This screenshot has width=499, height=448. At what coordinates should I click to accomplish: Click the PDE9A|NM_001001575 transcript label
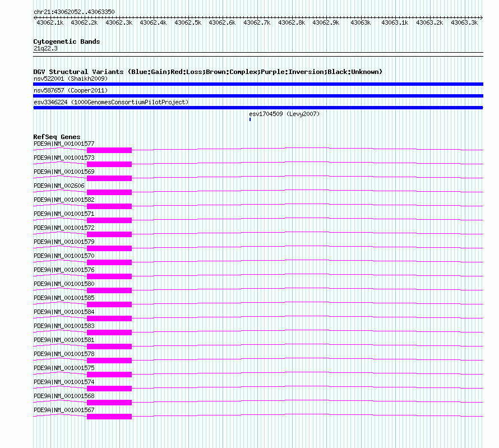tap(64, 368)
